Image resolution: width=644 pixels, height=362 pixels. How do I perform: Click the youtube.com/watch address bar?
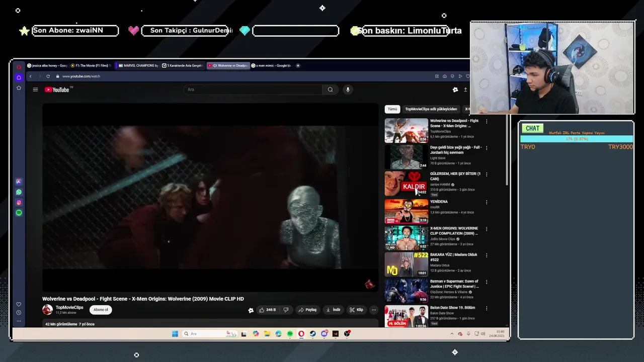tap(81, 76)
